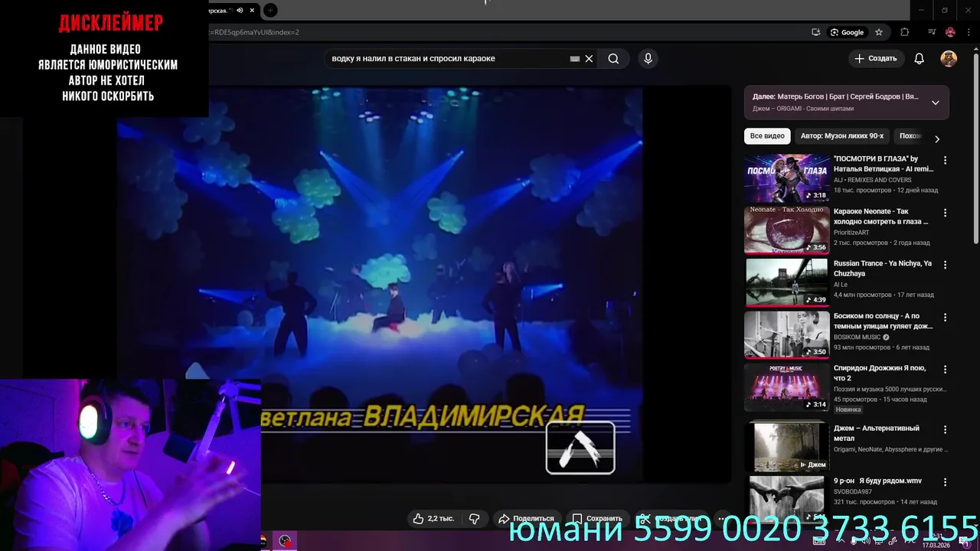
Task: Expand the Далее playlist panel
Action: click(935, 103)
